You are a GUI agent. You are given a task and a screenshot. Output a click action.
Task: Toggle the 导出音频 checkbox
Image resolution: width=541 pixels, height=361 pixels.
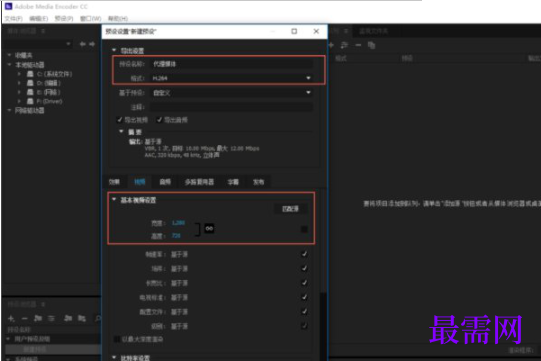(159, 120)
